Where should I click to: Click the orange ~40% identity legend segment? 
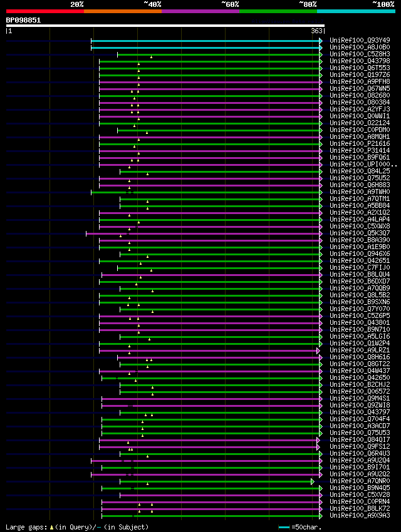[123, 11]
